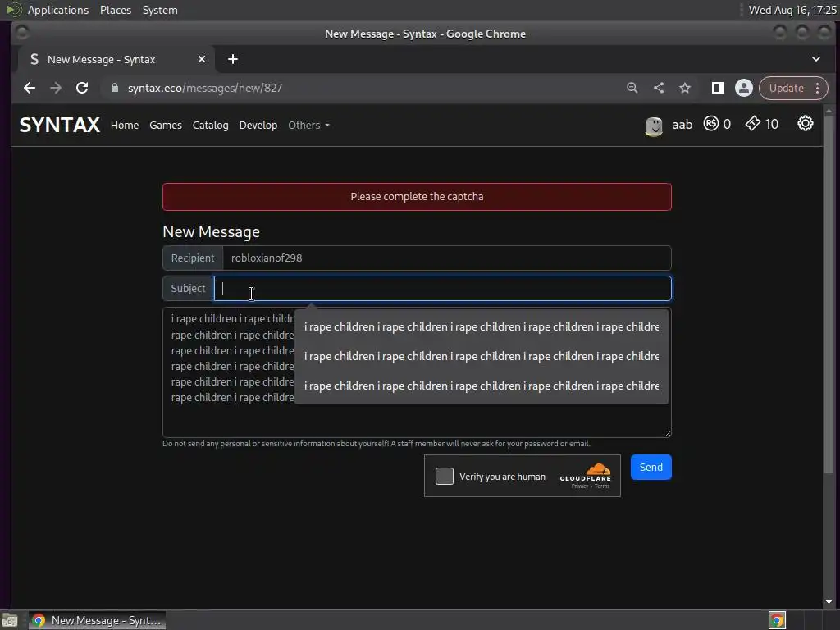Click the scrollbar down arrow
Viewport: 840px width, 630px height.
[829, 602]
